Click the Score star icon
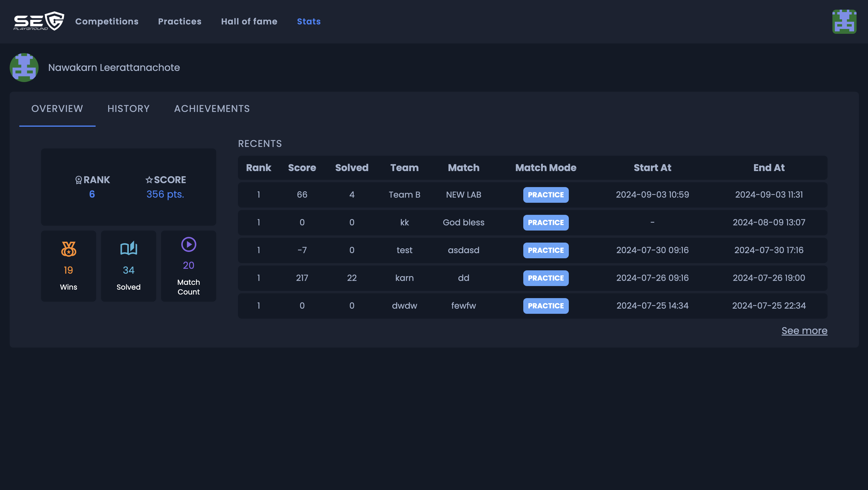 point(149,180)
